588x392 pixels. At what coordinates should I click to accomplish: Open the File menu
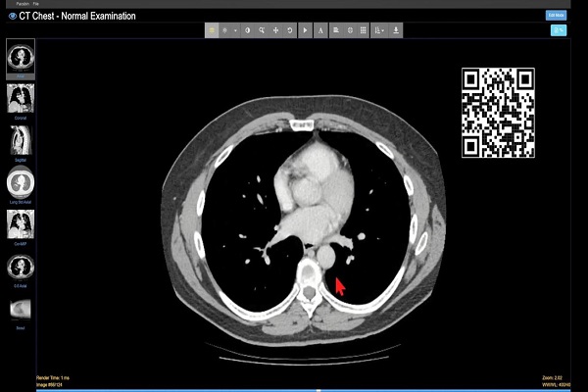[x=35, y=4]
